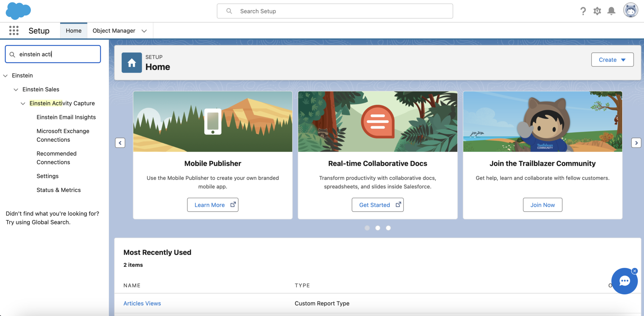Viewport: 644px width, 316px height.
Task: Open the Create dropdown button
Action: click(x=612, y=60)
